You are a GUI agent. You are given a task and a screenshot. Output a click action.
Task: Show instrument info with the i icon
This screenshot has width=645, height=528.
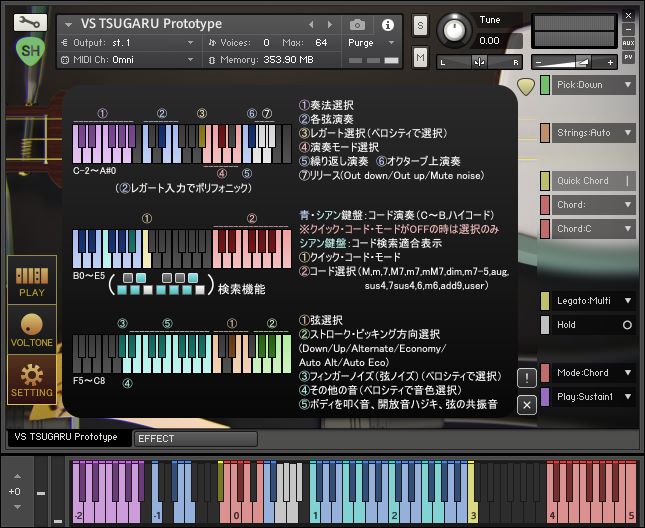(387, 25)
